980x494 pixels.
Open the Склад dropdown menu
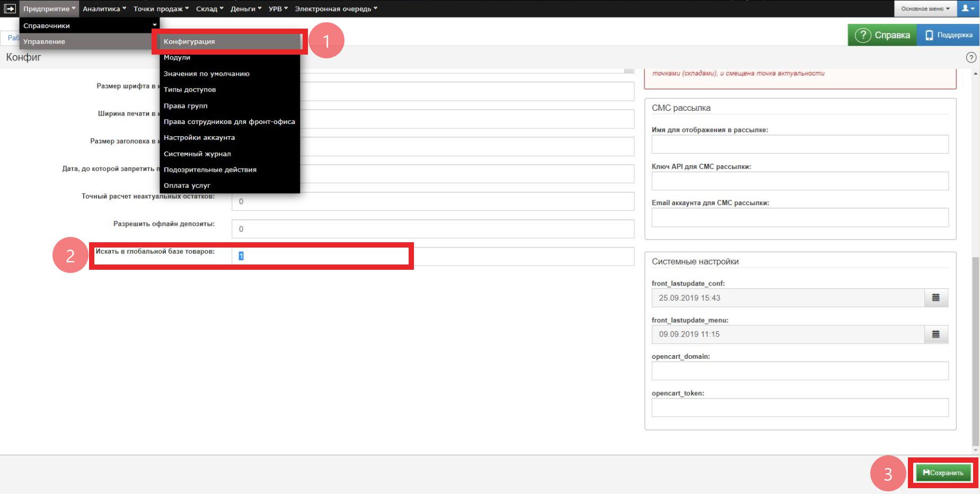(209, 8)
